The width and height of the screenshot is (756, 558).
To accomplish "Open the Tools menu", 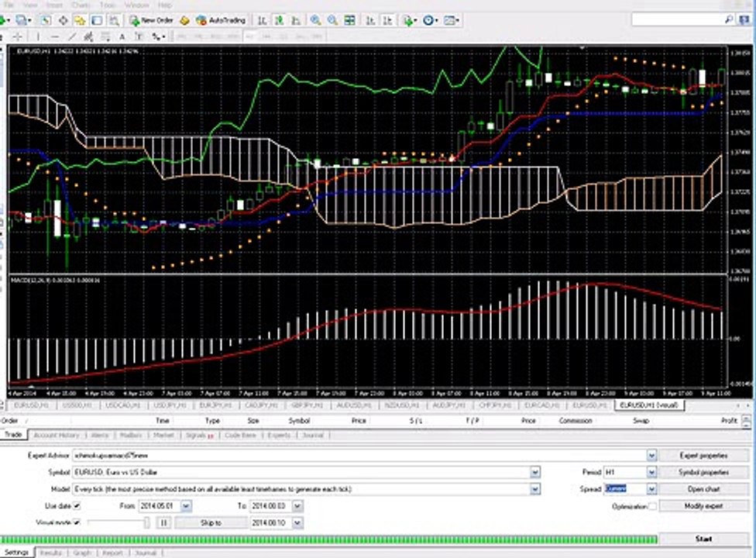I will tap(108, 5).
